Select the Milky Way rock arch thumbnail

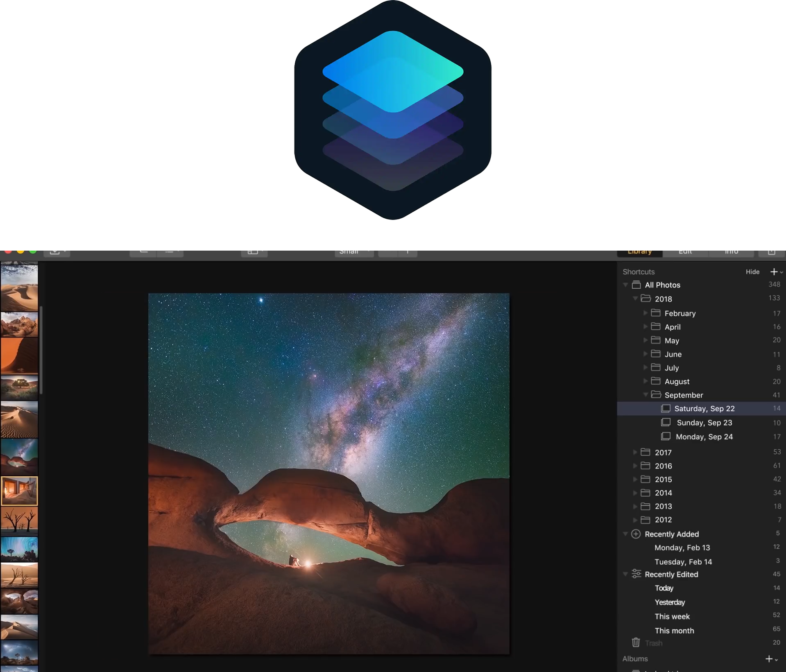tap(19, 457)
